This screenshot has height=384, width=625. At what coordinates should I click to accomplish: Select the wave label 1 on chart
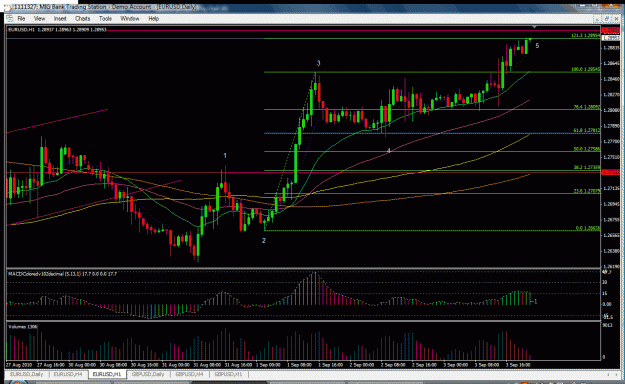(x=225, y=156)
